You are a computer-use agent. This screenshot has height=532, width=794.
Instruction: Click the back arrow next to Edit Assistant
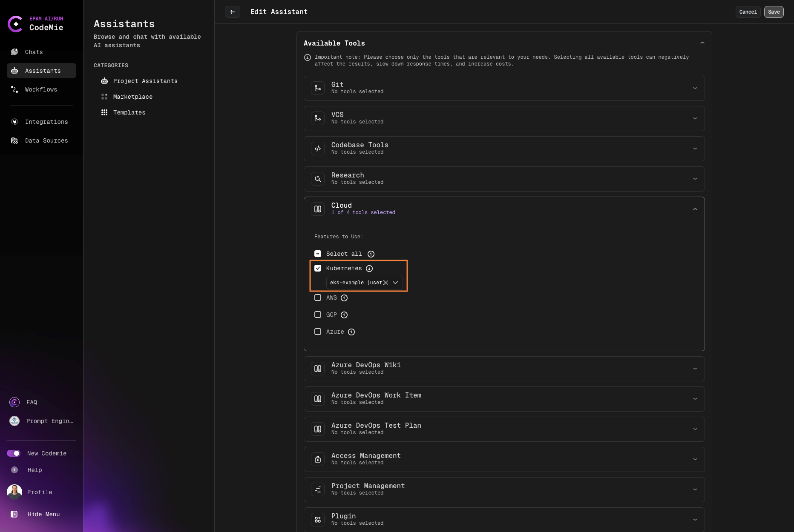coord(233,12)
